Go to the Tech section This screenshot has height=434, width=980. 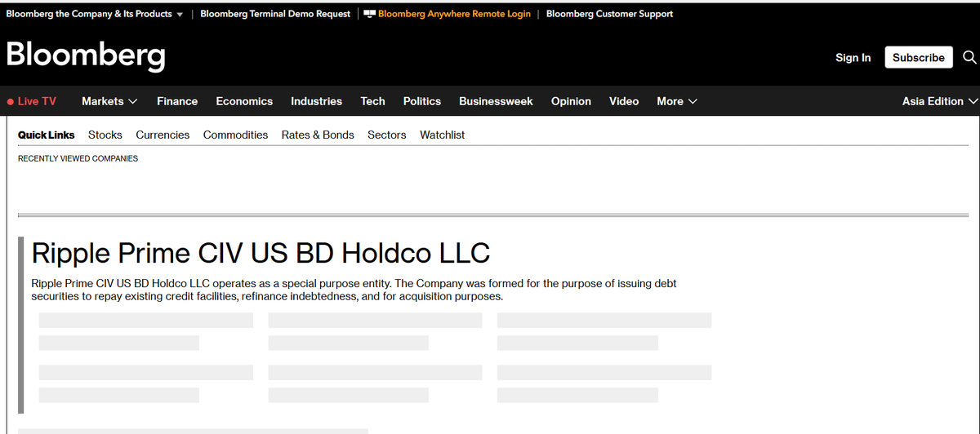point(372,101)
